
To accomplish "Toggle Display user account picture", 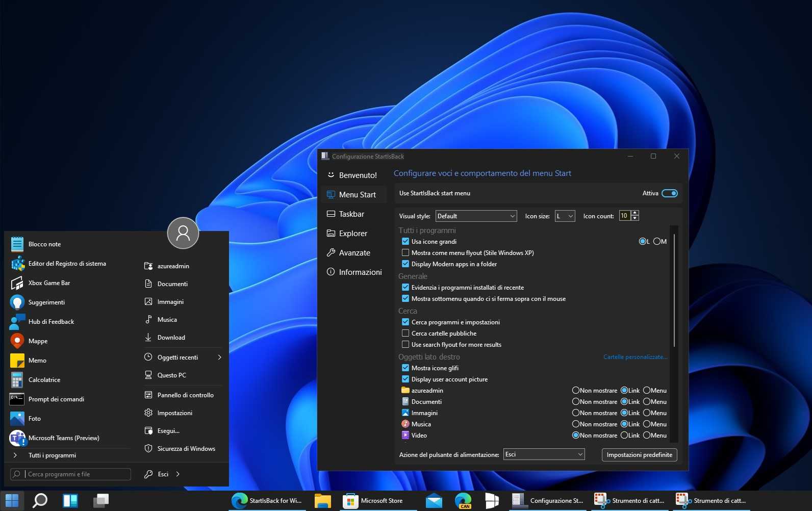I will click(405, 379).
